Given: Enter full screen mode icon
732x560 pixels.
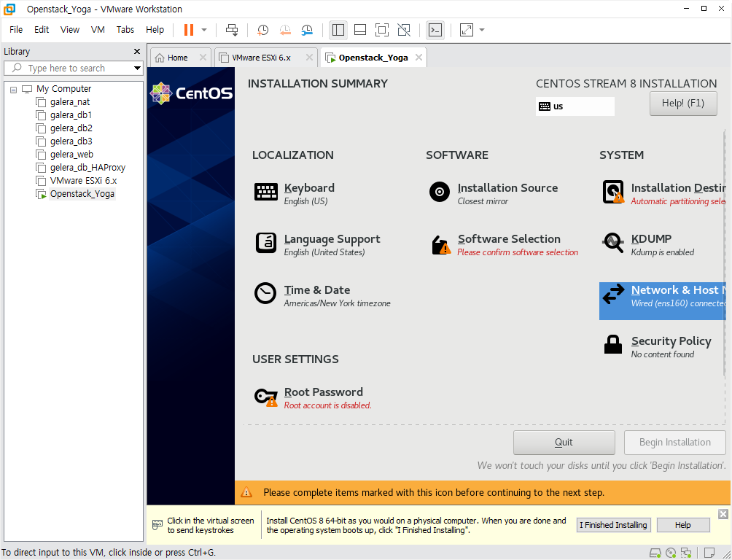Looking at the screenshot, I should pyautogui.click(x=382, y=30).
